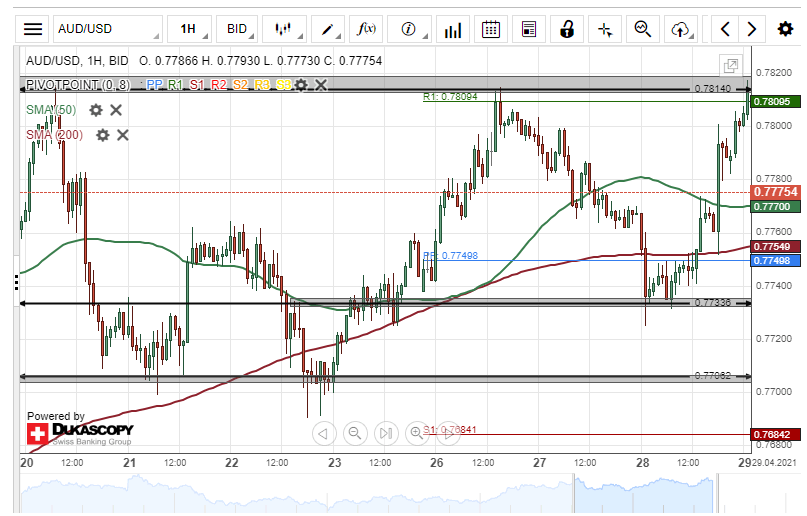This screenshot has width=807, height=516.
Task: Open the f(x) indicators menu
Action: pos(367,29)
